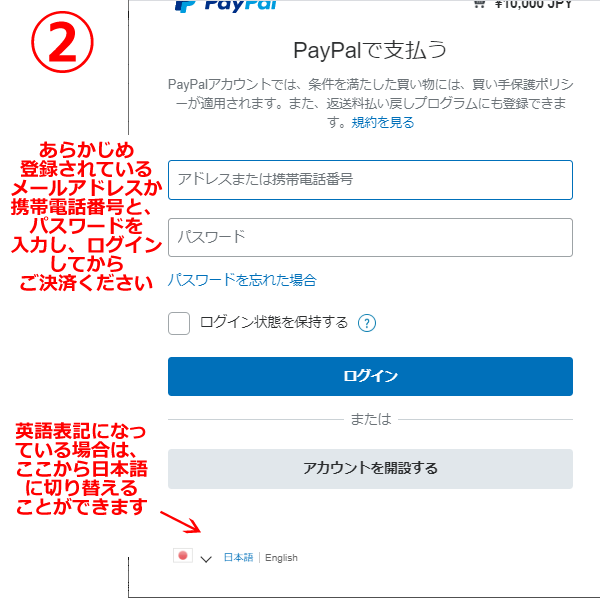Click the blue ログイン button
Image resolution: width=600 pixels, height=600 pixels.
pos(370,376)
